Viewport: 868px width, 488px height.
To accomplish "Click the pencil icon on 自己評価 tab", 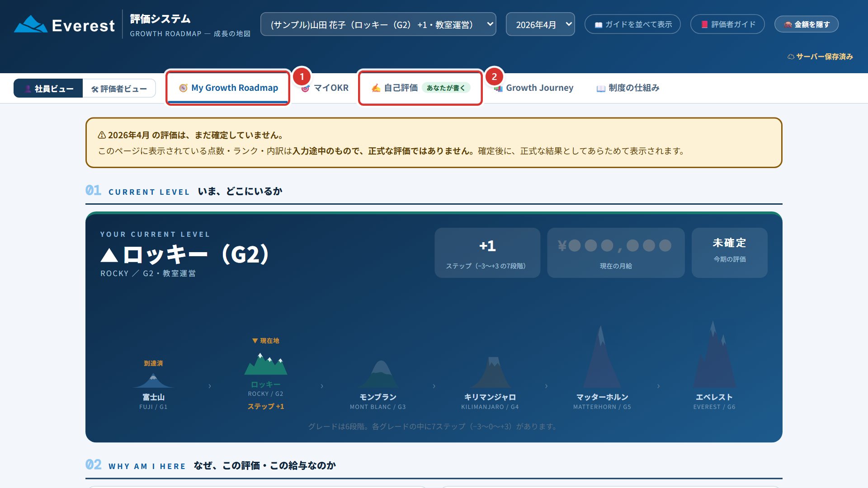I will pyautogui.click(x=376, y=88).
